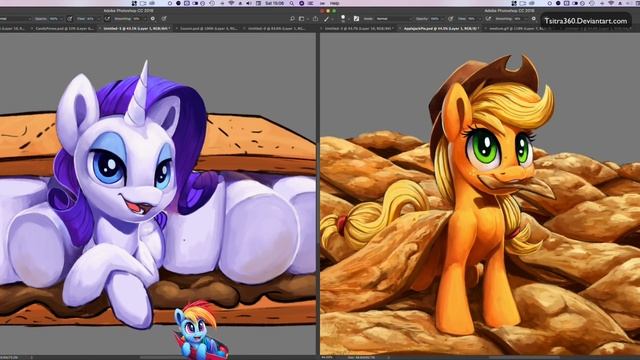Screen dimensions: 640x360
Task: Toggle brush settings panel icon in right window
Action: [x=356, y=19]
